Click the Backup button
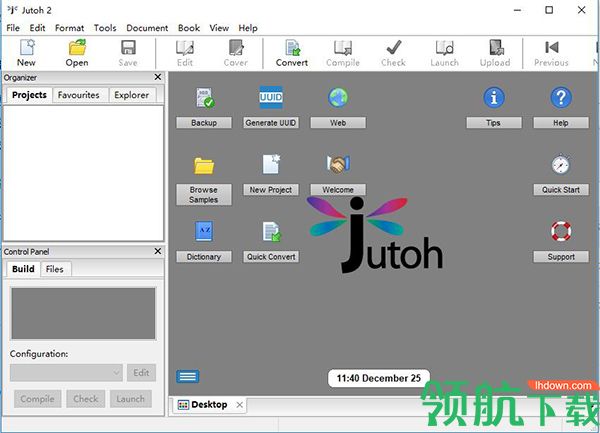This screenshot has width=600, height=433. click(204, 123)
